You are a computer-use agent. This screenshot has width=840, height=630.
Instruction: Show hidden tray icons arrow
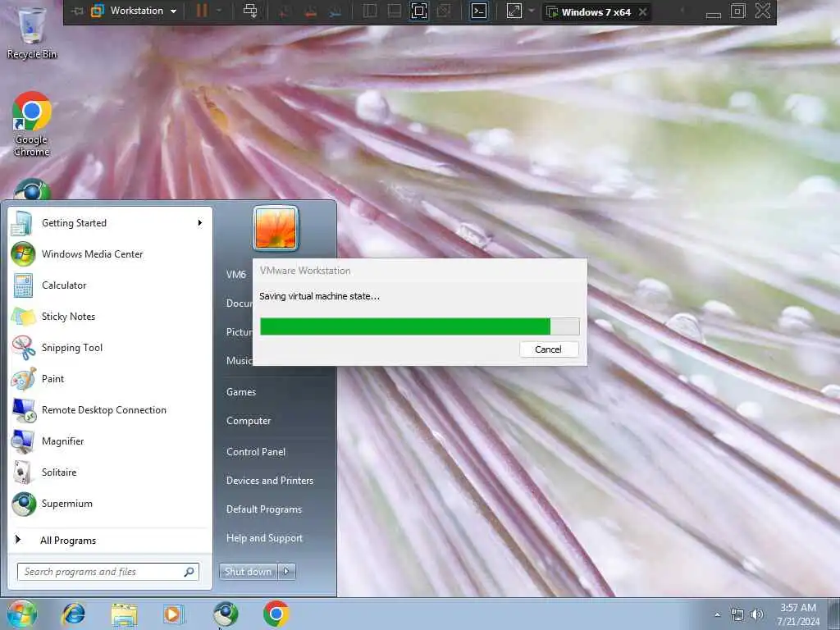(717, 615)
